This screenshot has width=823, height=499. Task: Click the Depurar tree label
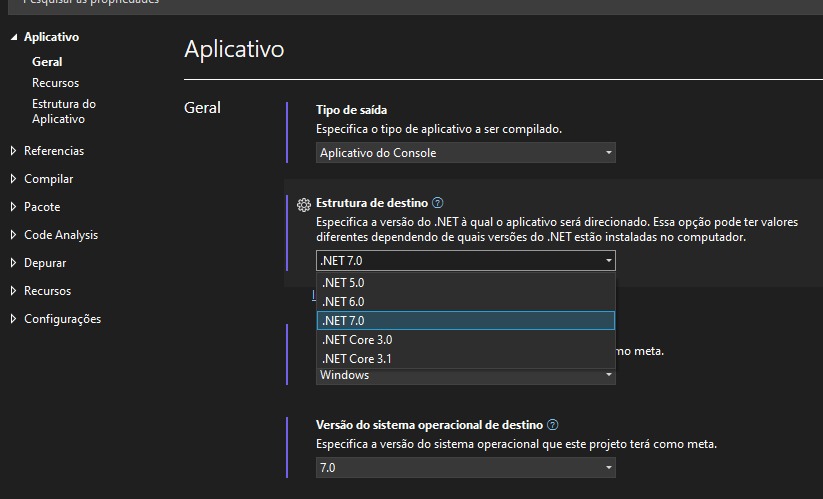[x=45, y=263]
